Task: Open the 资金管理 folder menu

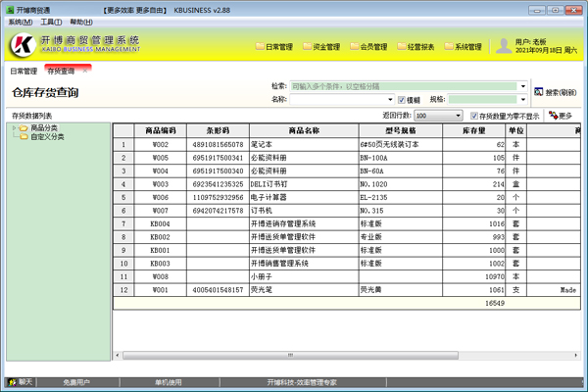Action: coord(321,47)
